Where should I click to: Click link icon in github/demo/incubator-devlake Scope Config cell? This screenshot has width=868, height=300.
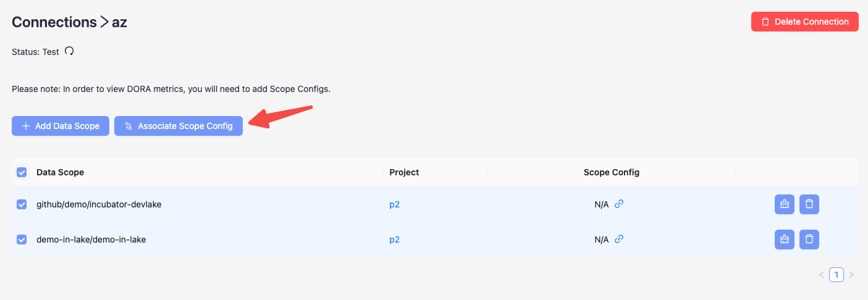coord(619,204)
